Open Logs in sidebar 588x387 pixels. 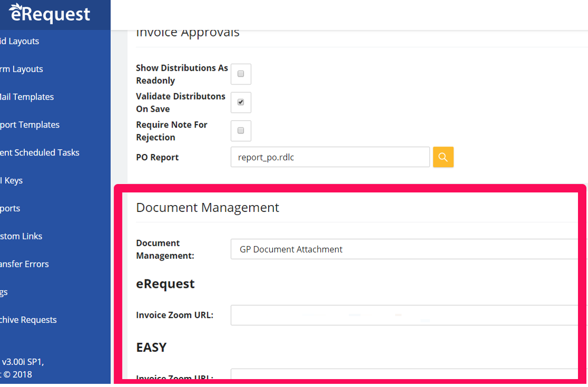(4, 292)
